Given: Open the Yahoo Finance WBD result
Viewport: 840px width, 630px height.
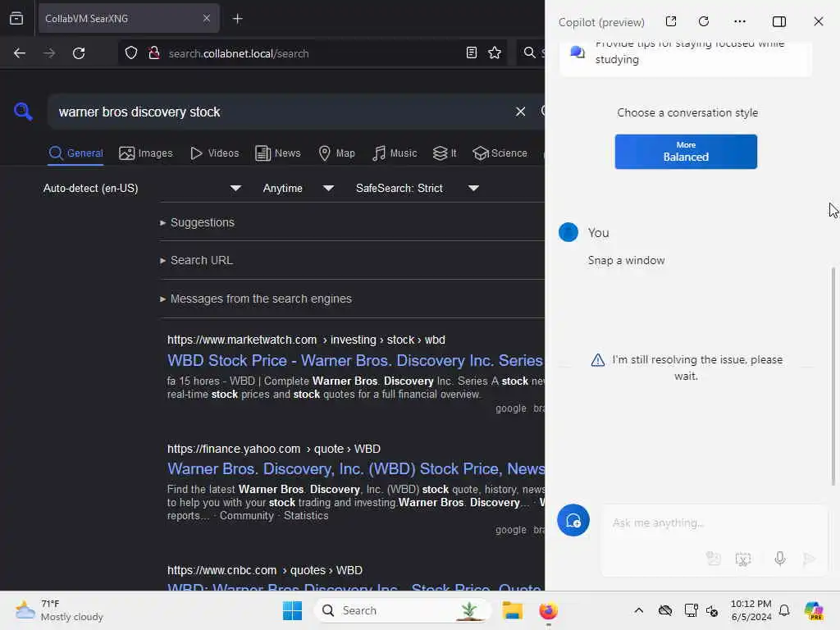Looking at the screenshot, I should [x=356, y=468].
